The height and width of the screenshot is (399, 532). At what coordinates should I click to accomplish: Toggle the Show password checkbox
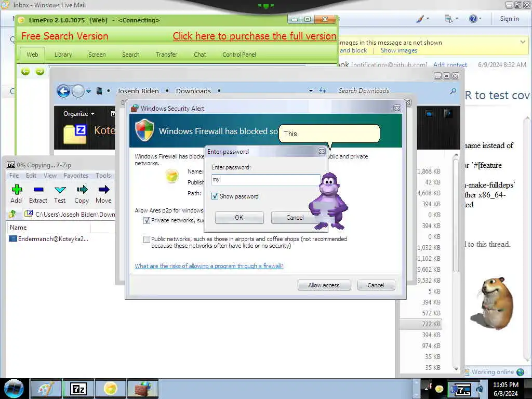[215, 196]
